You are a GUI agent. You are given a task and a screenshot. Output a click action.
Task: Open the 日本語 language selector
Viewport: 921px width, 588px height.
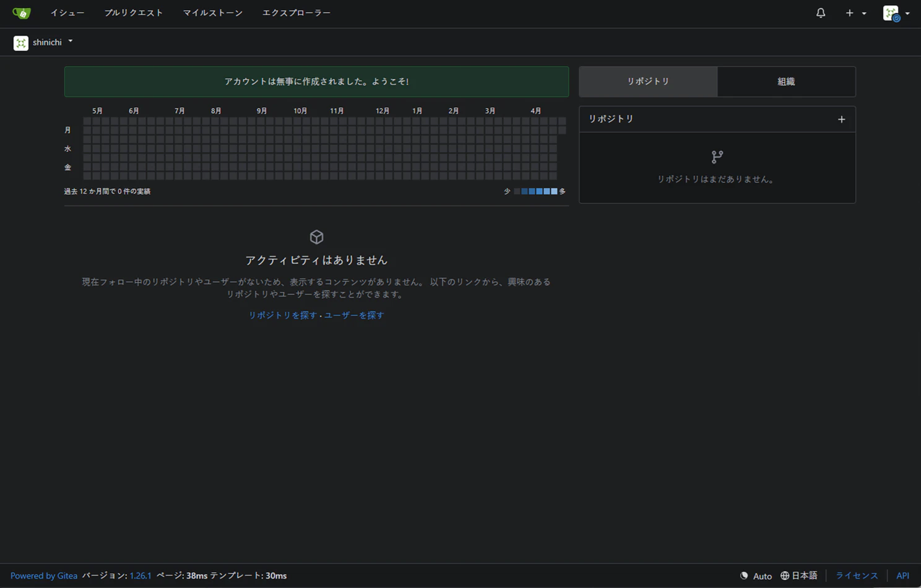798,576
